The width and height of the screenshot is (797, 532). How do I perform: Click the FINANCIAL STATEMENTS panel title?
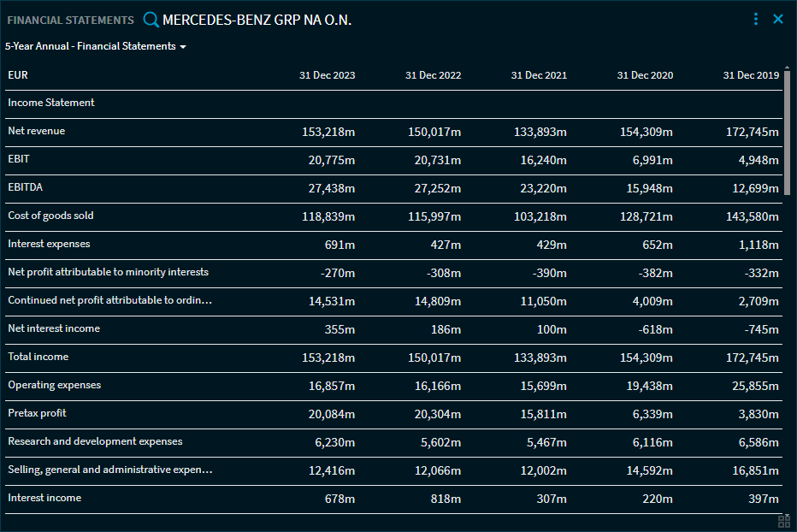click(x=70, y=20)
